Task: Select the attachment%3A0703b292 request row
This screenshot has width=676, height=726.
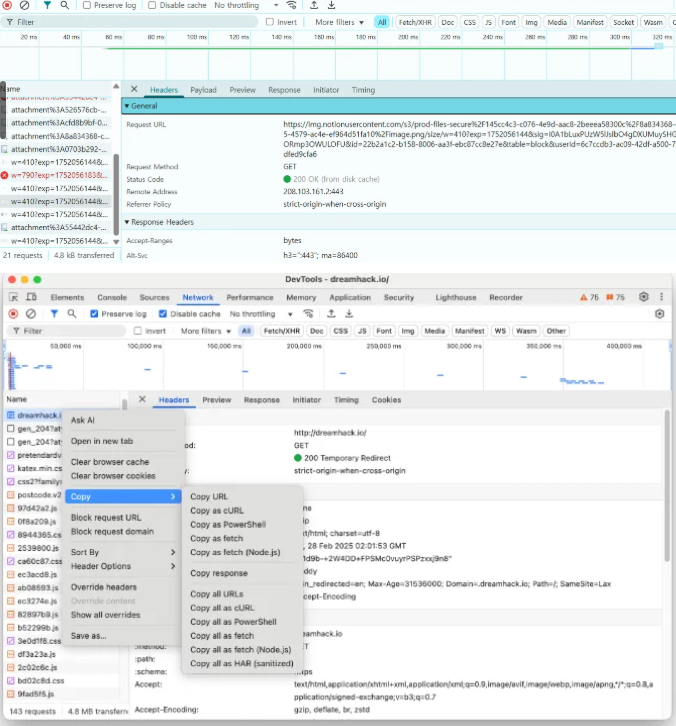Action: pos(56,149)
